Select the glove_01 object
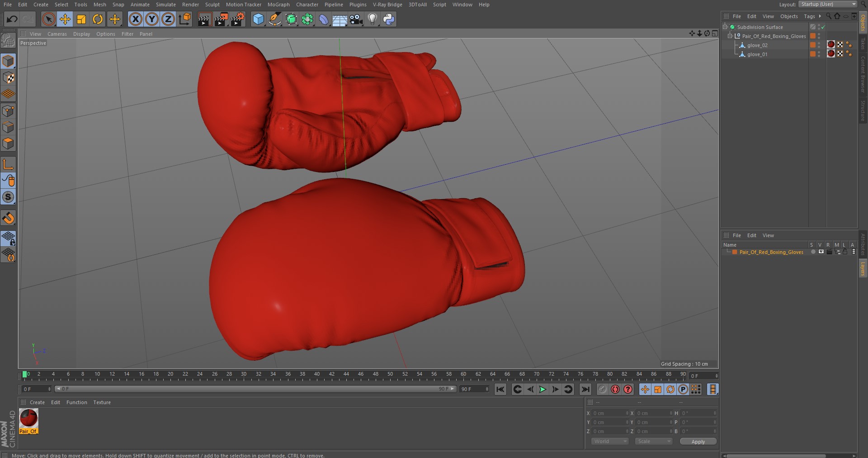The height and width of the screenshot is (458, 868). coord(757,54)
